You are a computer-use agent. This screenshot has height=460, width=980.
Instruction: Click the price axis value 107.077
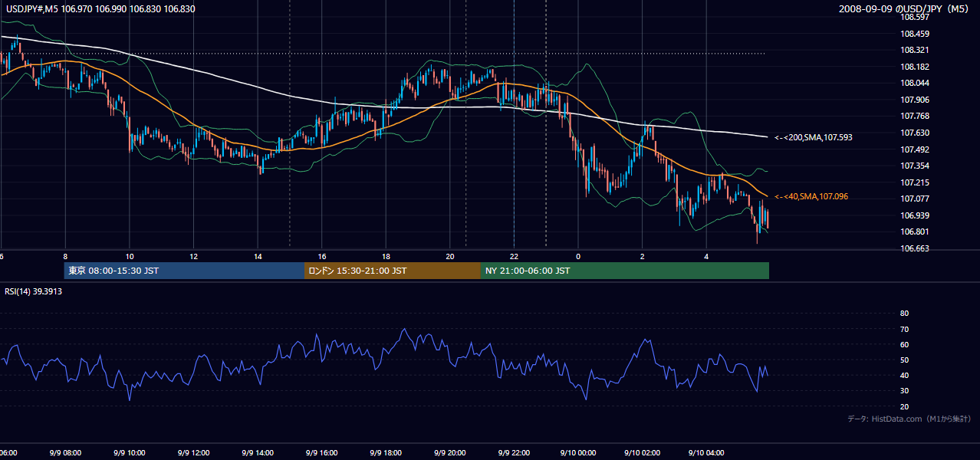point(914,199)
